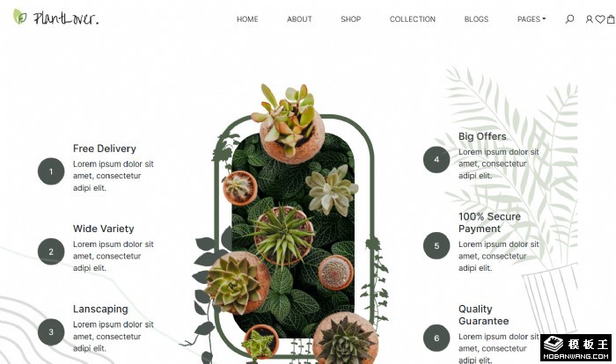Open the user account icon
The image size is (616, 364).
point(589,18)
